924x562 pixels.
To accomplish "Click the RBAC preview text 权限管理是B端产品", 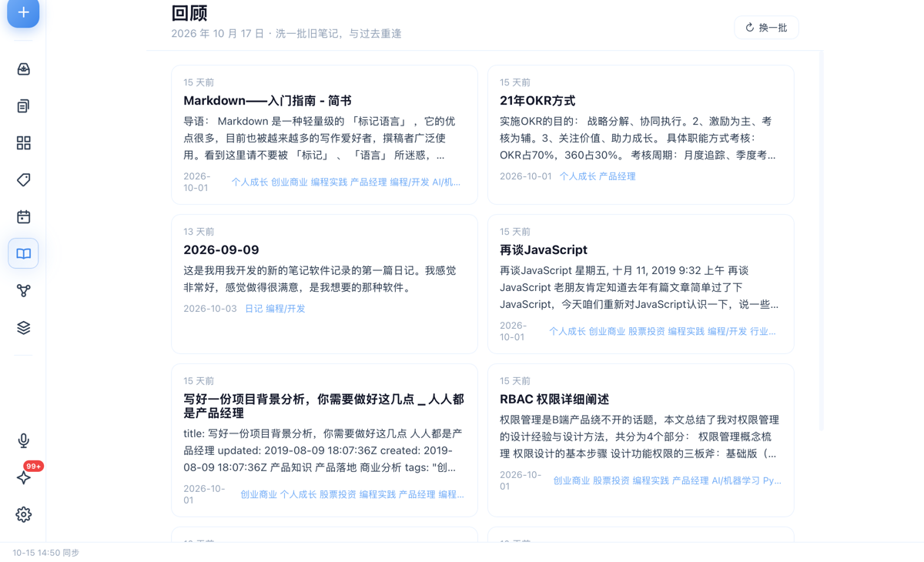I will tap(639, 437).
